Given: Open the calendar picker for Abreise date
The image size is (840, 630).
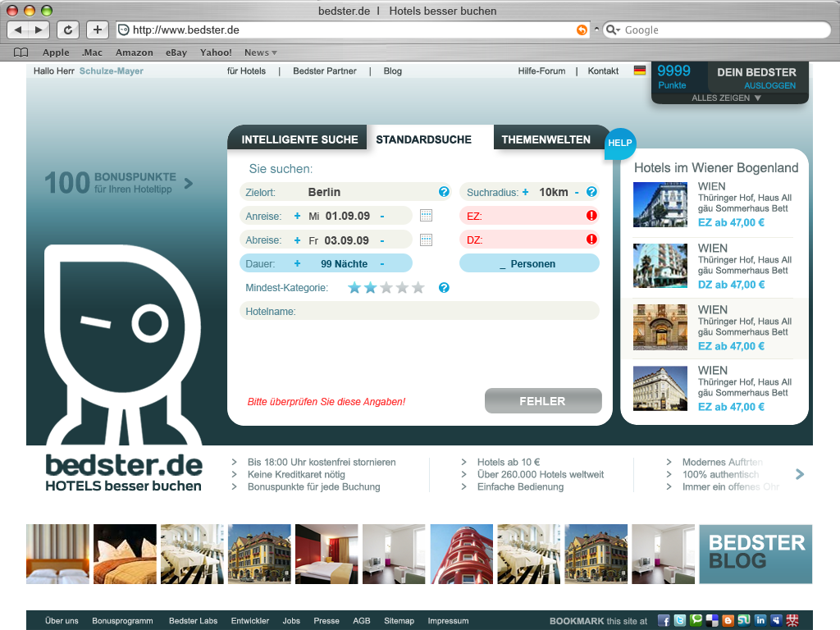Looking at the screenshot, I should tap(426, 240).
